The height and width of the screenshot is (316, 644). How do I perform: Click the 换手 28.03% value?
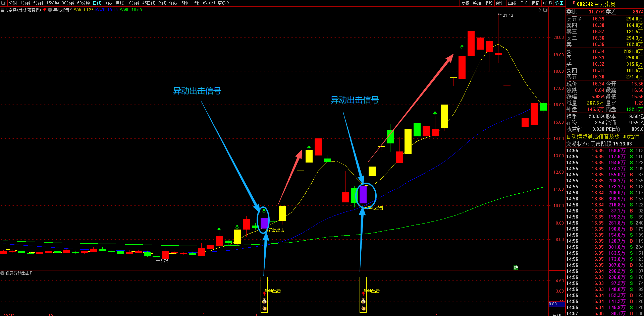pos(597,116)
